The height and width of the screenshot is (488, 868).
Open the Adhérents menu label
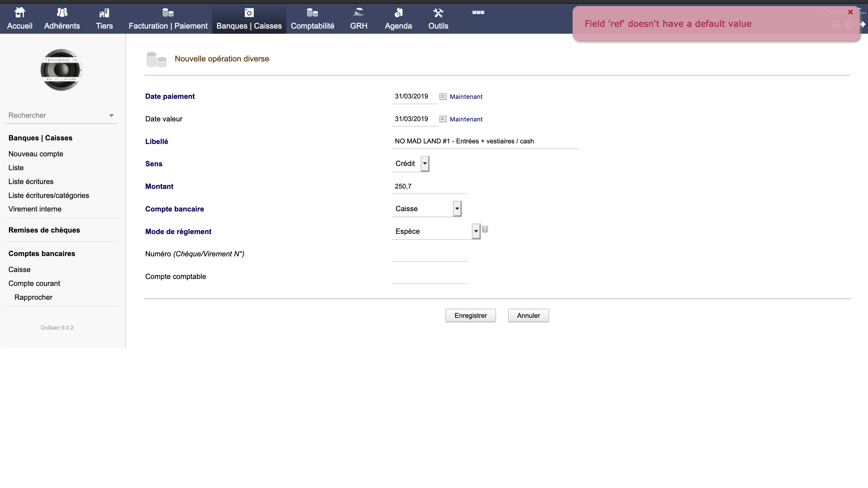point(62,26)
